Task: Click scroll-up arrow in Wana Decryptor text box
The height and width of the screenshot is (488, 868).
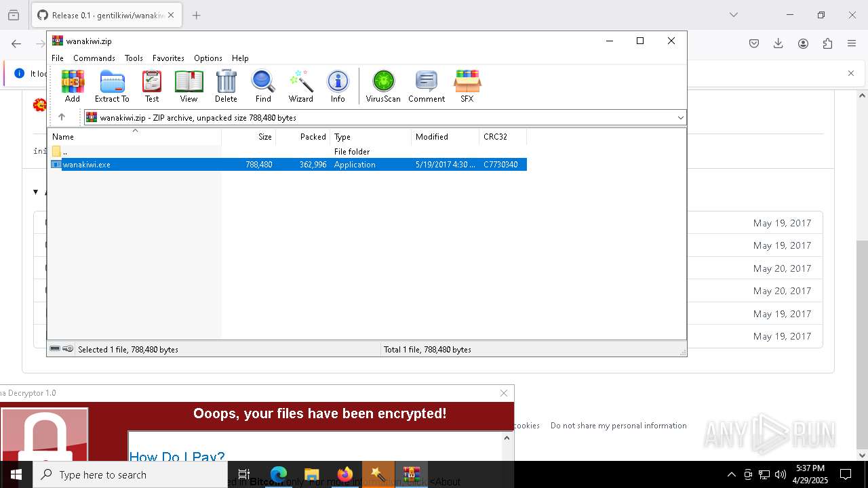Action: (507, 439)
